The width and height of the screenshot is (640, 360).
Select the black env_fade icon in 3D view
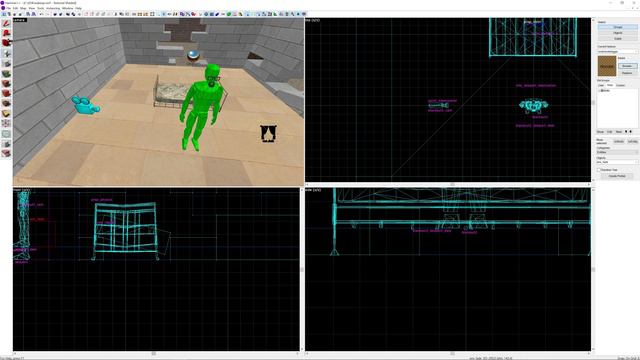pyautogui.click(x=268, y=133)
